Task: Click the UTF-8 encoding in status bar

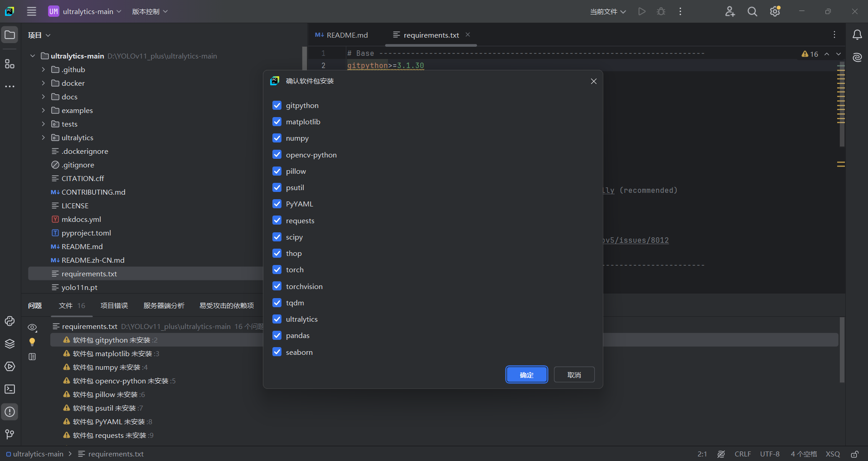Action: pyautogui.click(x=770, y=454)
